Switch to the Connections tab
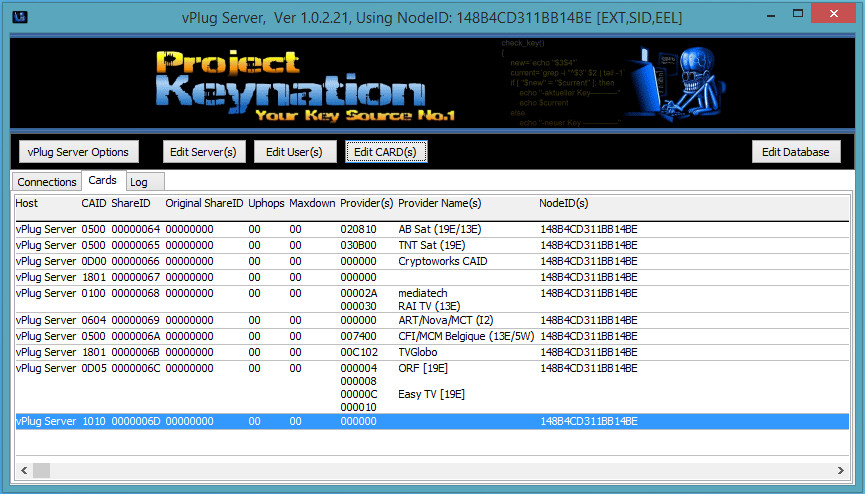 coord(47,182)
